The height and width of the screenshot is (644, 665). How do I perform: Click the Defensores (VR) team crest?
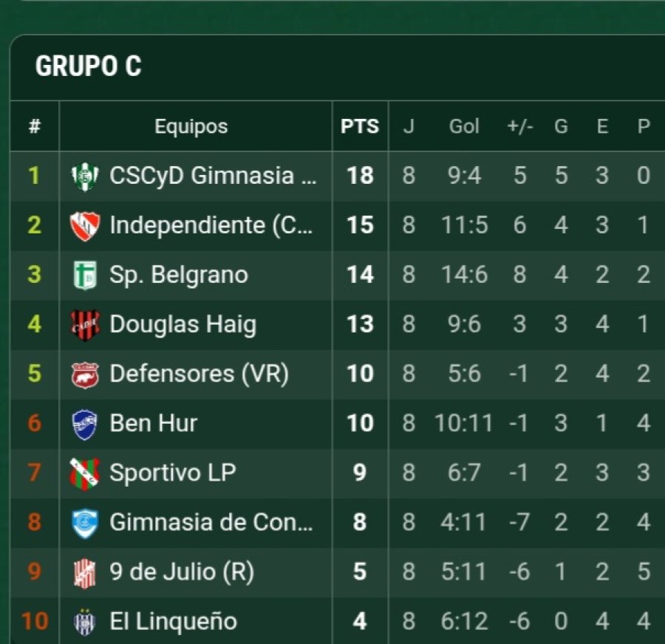84,374
